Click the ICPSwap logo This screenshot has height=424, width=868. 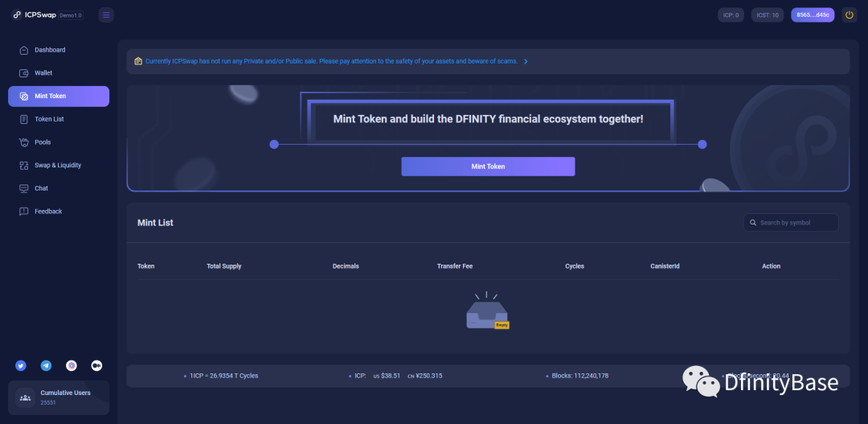click(34, 15)
